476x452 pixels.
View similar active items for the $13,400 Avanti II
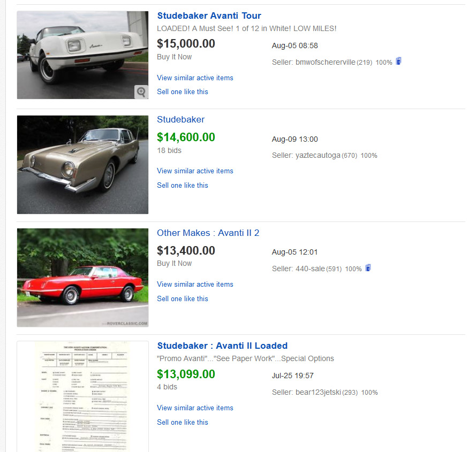pyautogui.click(x=195, y=284)
